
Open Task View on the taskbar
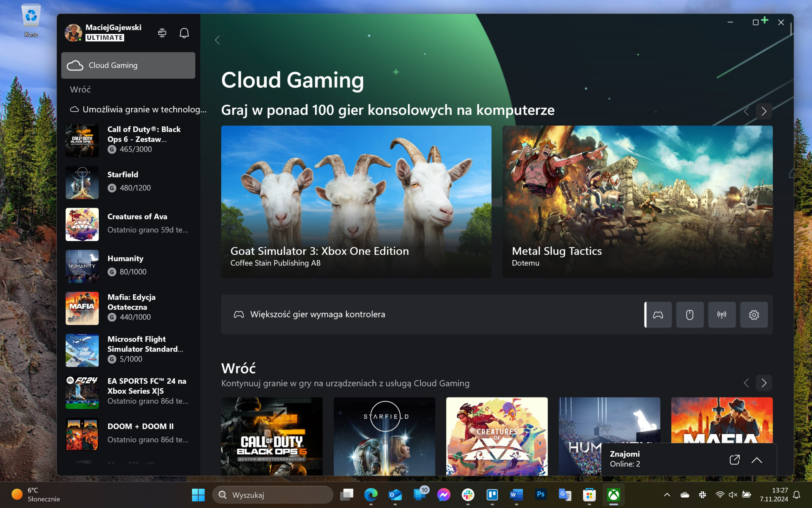pos(347,495)
